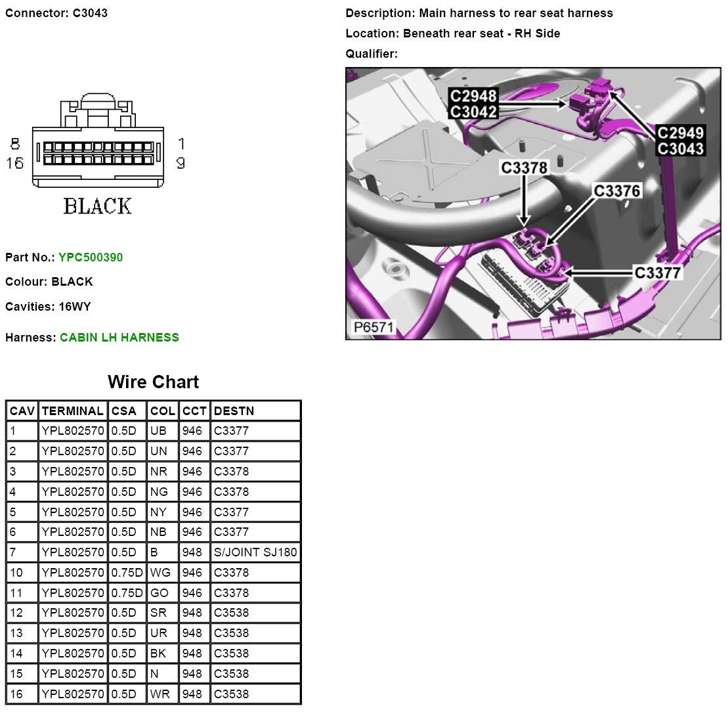This screenshot has width=728, height=712.
Task: Select the C3043 callout in location photo
Action: [x=681, y=149]
